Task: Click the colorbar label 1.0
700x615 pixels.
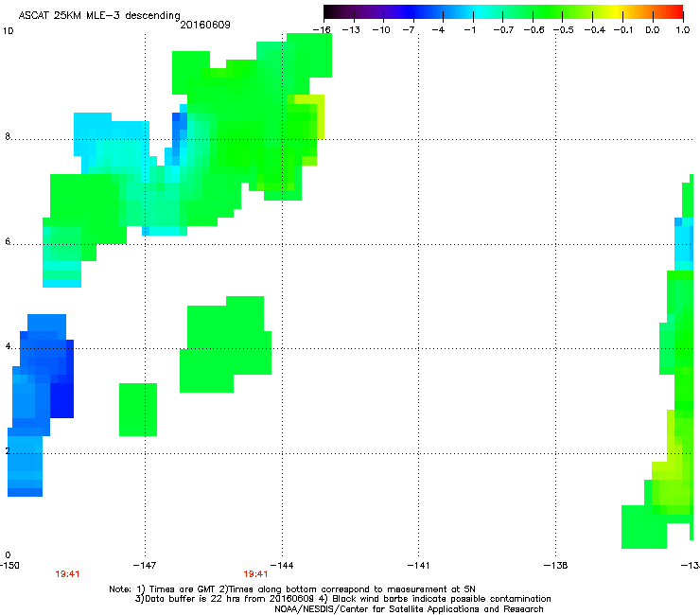Action: (x=683, y=30)
